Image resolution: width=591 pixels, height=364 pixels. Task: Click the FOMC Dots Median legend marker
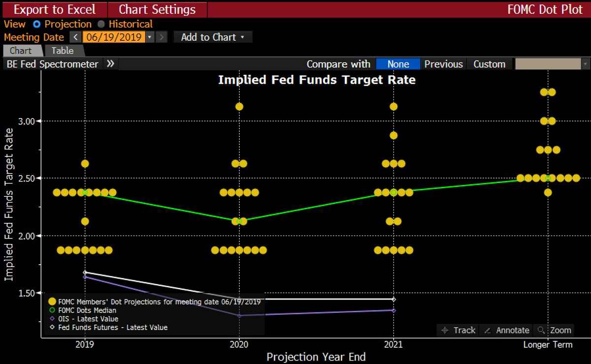coord(52,310)
